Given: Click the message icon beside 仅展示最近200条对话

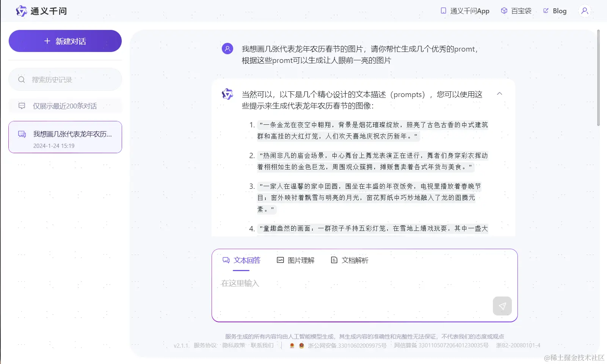Looking at the screenshot, I should click(x=22, y=106).
